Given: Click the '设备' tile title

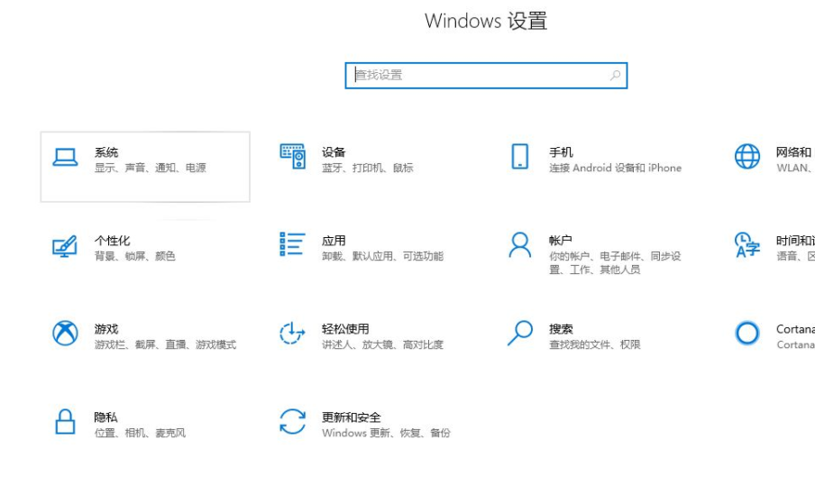Looking at the screenshot, I should tap(334, 152).
